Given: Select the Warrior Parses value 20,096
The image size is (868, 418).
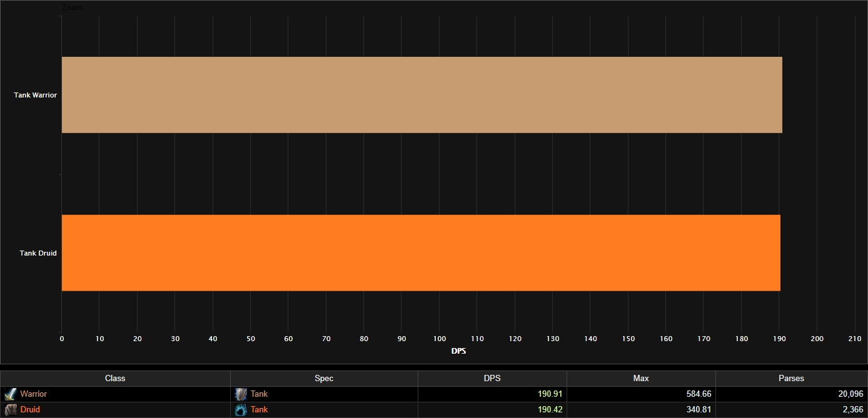Looking at the screenshot, I should click(850, 394).
